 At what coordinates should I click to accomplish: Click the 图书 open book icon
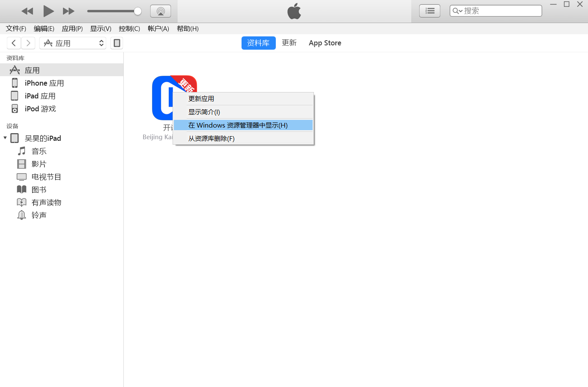21,189
